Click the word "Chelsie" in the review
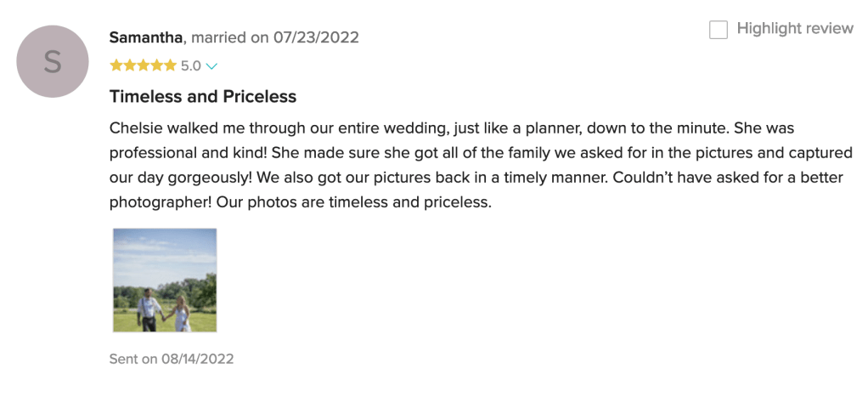The image size is (868, 397). (x=137, y=128)
